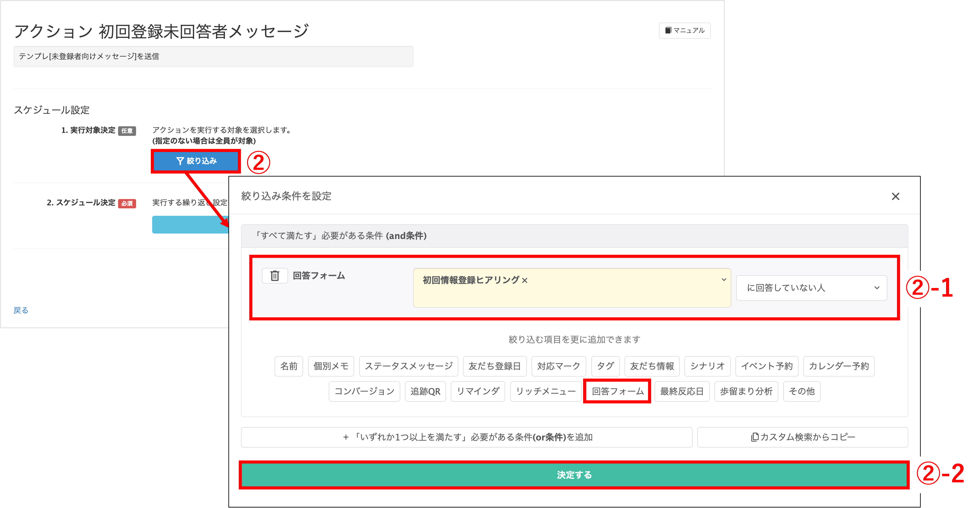Add the その他 filter item

click(x=802, y=391)
